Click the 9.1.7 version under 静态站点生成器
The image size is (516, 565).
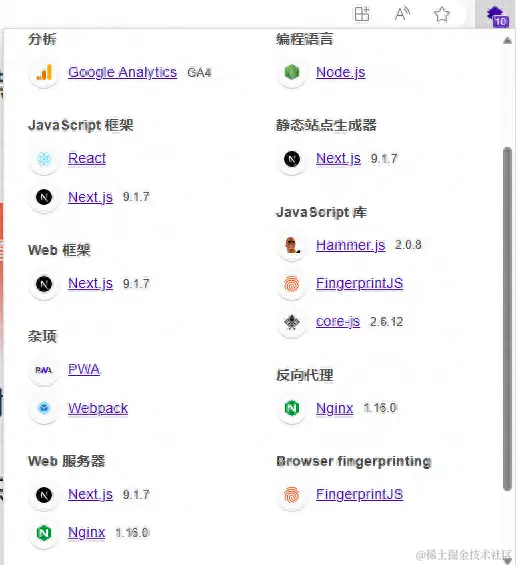pyautogui.click(x=384, y=159)
